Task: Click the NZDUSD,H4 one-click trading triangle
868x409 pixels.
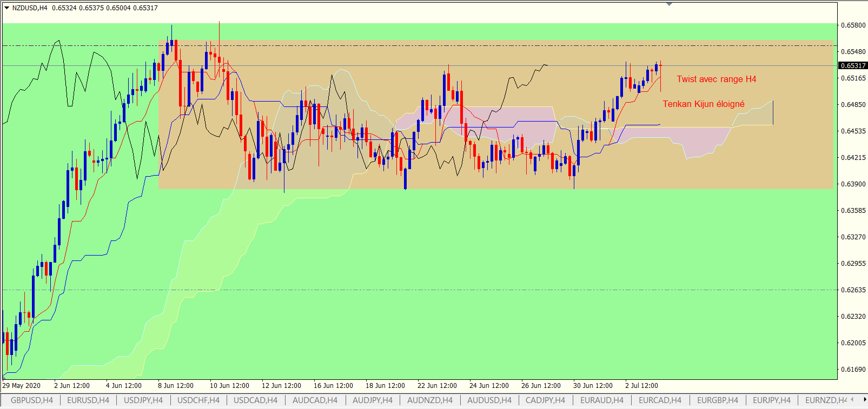Action: (6, 8)
